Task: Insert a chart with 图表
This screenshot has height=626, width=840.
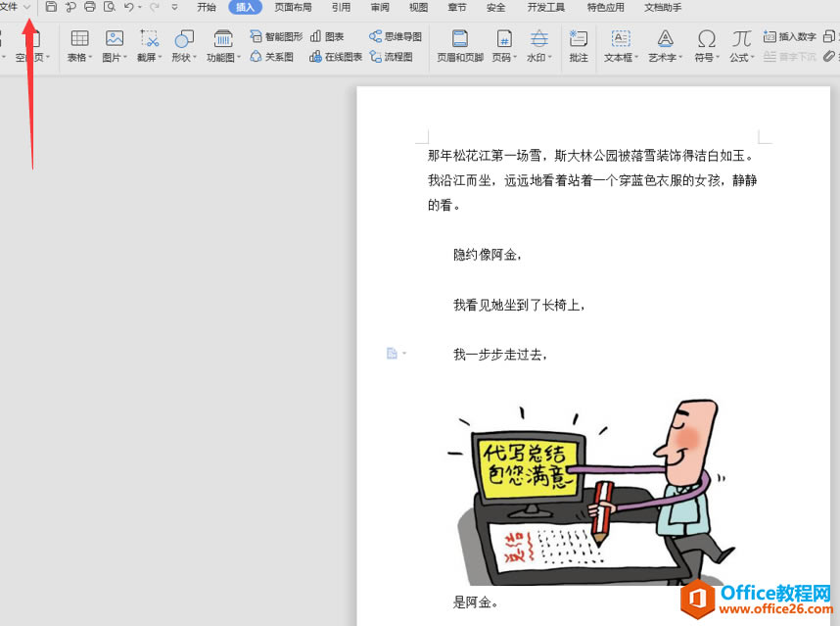Action: (x=327, y=36)
